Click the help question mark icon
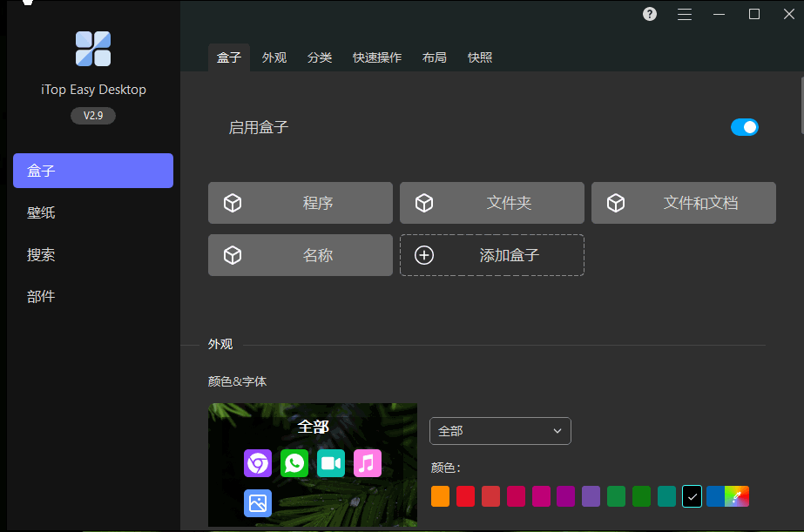This screenshot has width=804, height=532. [650, 14]
